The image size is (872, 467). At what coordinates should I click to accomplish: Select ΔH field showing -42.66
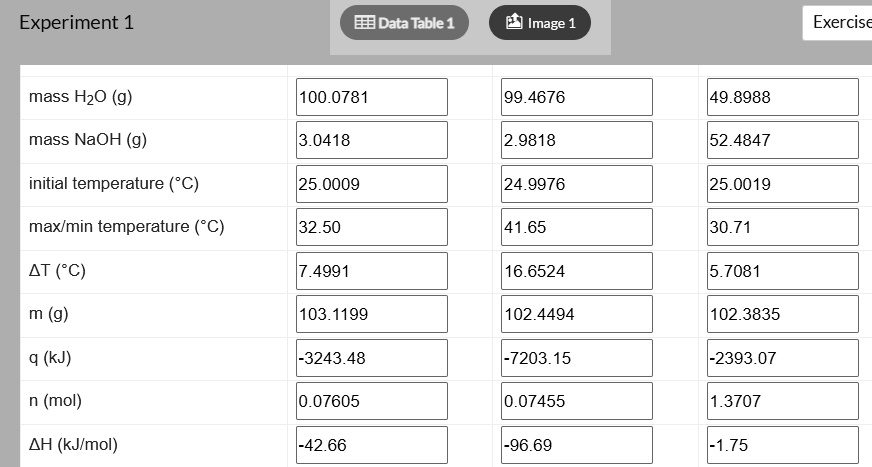coord(371,445)
